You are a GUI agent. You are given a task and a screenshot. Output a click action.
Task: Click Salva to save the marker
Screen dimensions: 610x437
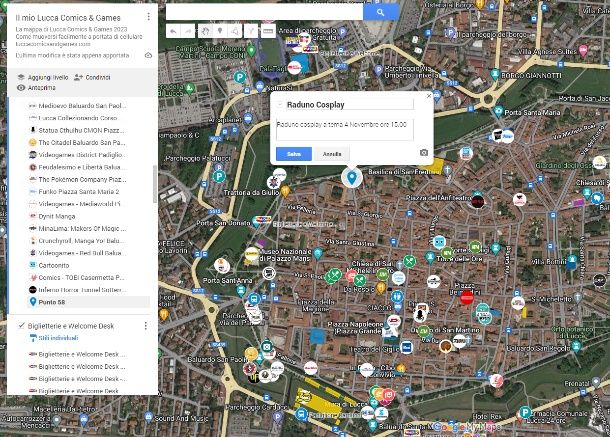click(x=294, y=154)
